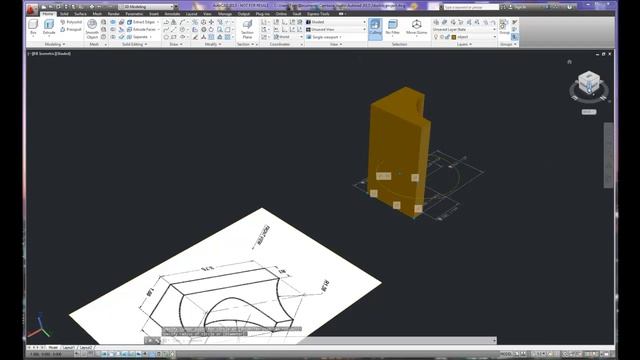This screenshot has height=360, width=640.
Task: Choose the Presspull tool
Action: pos(71,29)
